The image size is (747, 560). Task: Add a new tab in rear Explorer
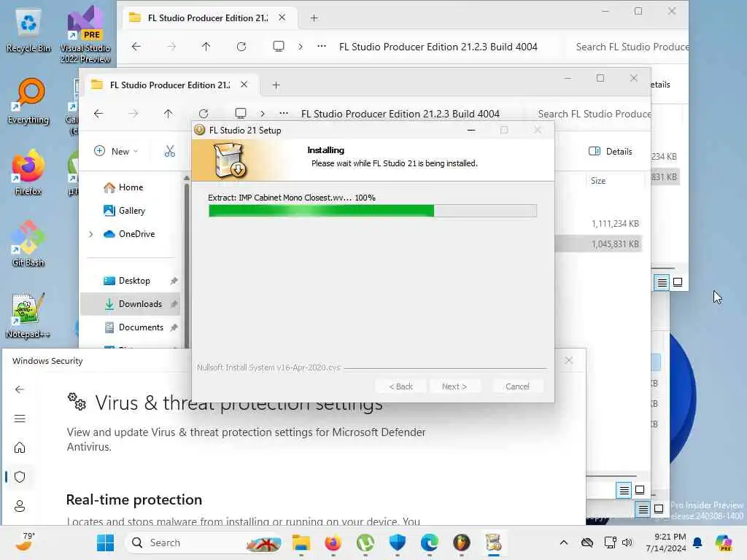(314, 18)
